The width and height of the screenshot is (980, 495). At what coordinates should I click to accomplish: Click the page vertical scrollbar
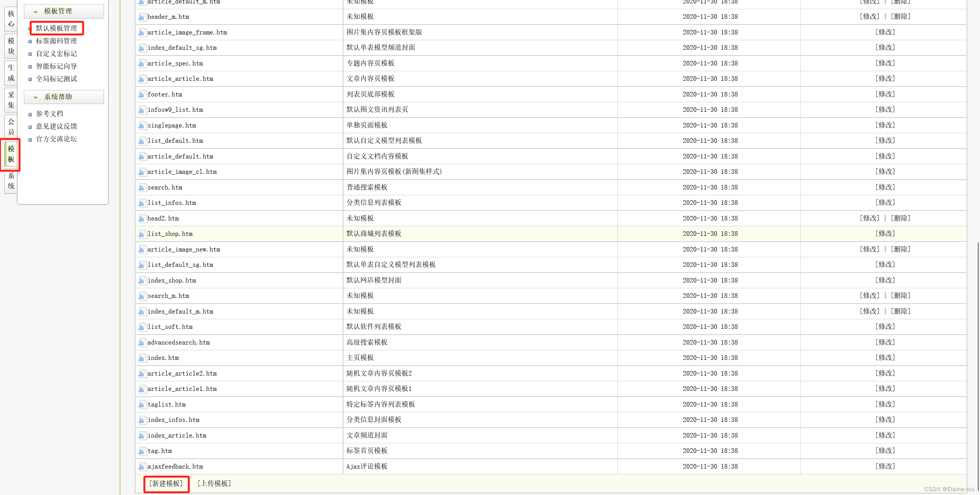[x=978, y=366]
